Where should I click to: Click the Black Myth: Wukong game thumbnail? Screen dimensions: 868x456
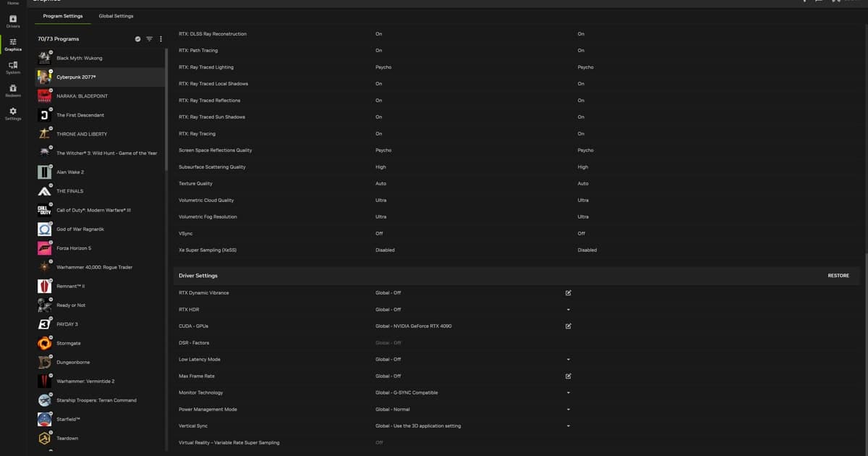[44, 58]
